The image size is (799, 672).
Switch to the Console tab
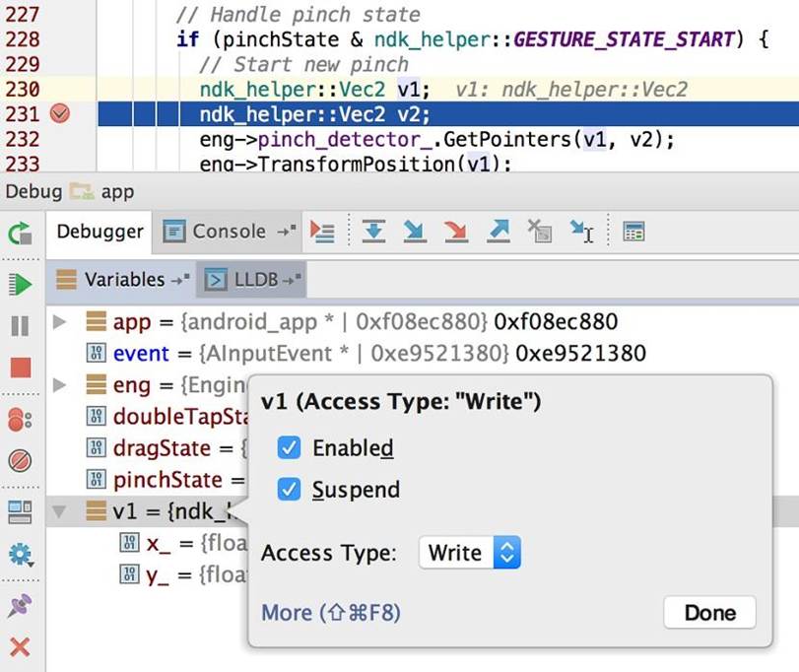coord(217,232)
